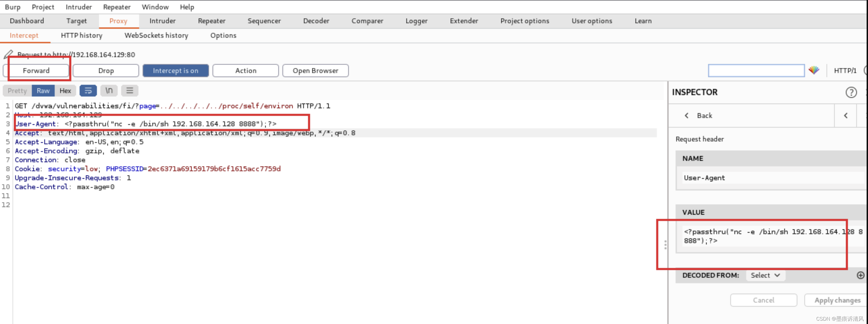The image size is (868, 324).
Task: Collapse Inspector with right-side chevron arrow
Action: (846, 115)
